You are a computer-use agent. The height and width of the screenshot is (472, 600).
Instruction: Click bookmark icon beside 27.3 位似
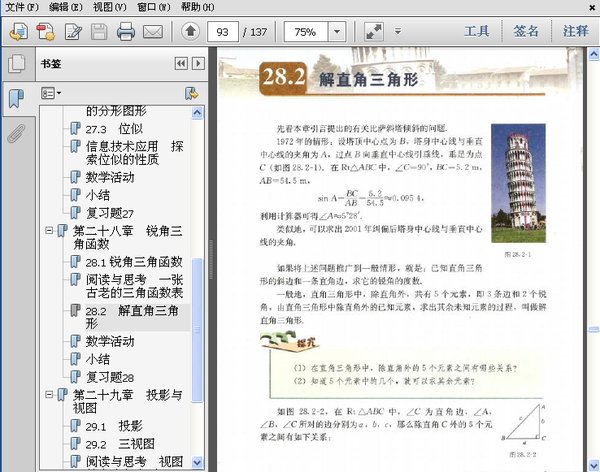pyautogui.click(x=75, y=128)
